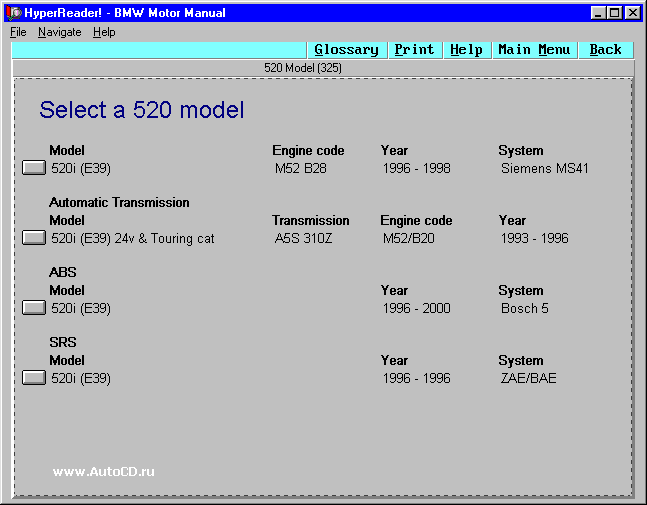The height and width of the screenshot is (505, 647).
Task: Click the Print toolbar button
Action: point(415,50)
